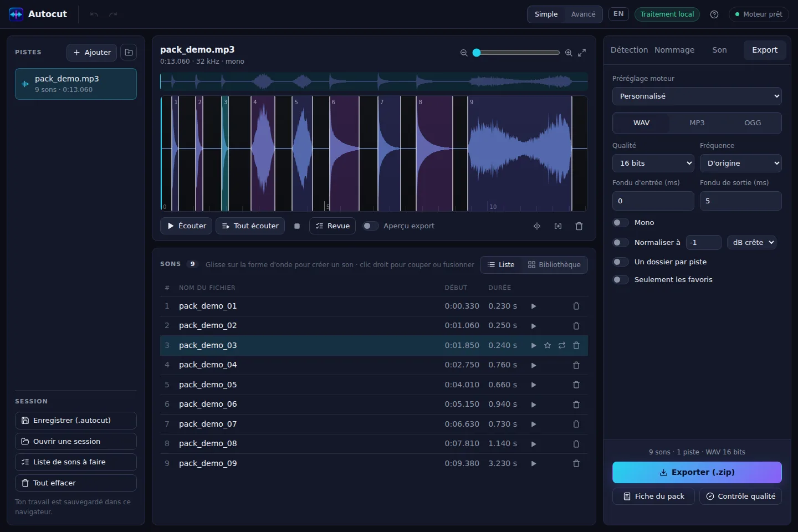Click the zoom out magnifier icon
This screenshot has height=532, width=798.
point(464,53)
